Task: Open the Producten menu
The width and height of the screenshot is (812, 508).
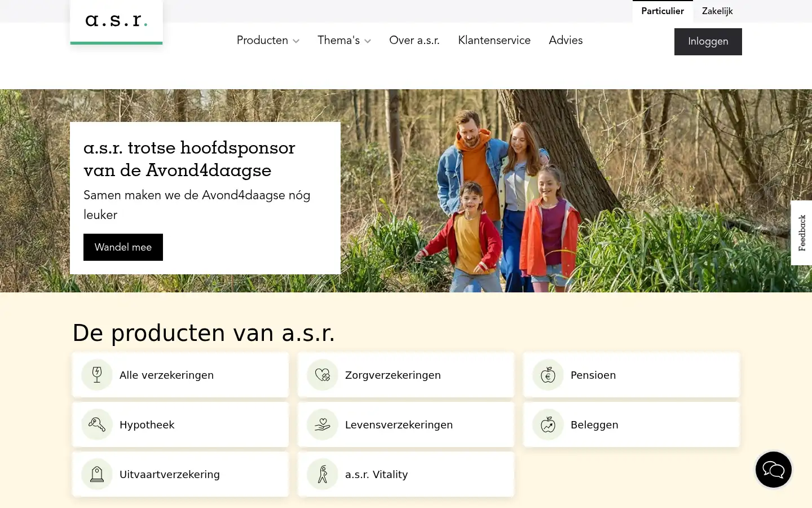Action: click(x=268, y=40)
